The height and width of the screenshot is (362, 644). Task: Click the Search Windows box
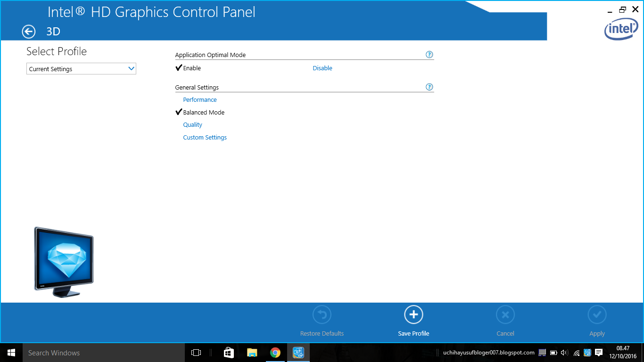point(104,353)
